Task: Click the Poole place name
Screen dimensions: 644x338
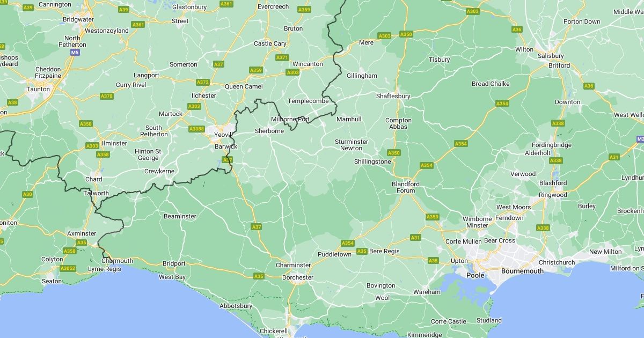Action: (475, 275)
